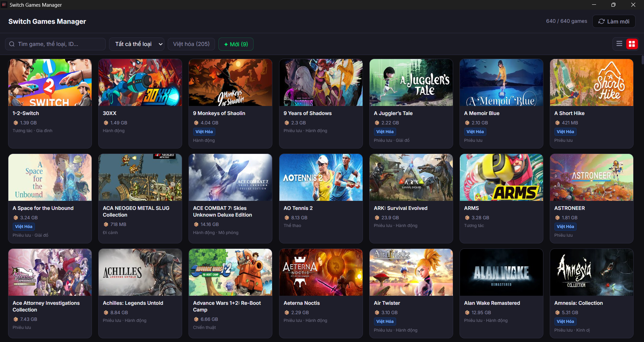Open the ARK: Survival Evolved cover
The height and width of the screenshot is (342, 644).
click(411, 177)
